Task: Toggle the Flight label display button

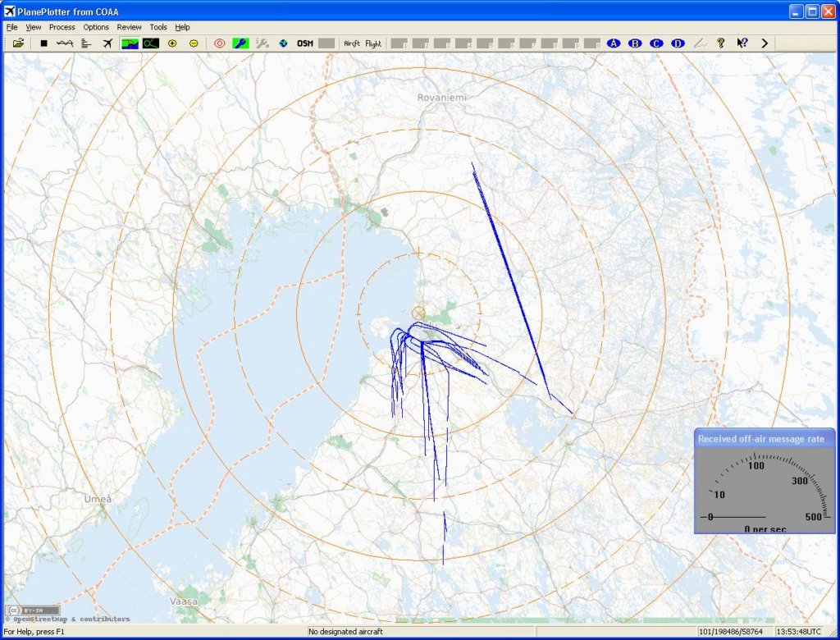Action: click(x=373, y=43)
